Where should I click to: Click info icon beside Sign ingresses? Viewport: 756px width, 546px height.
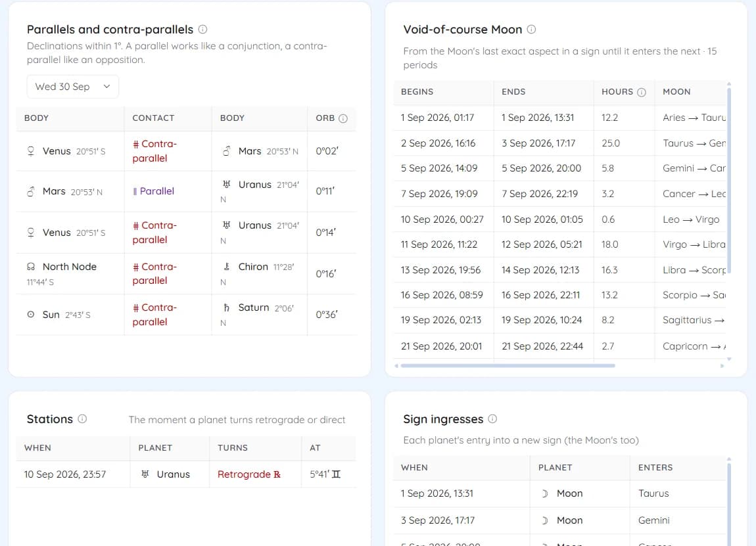point(492,419)
